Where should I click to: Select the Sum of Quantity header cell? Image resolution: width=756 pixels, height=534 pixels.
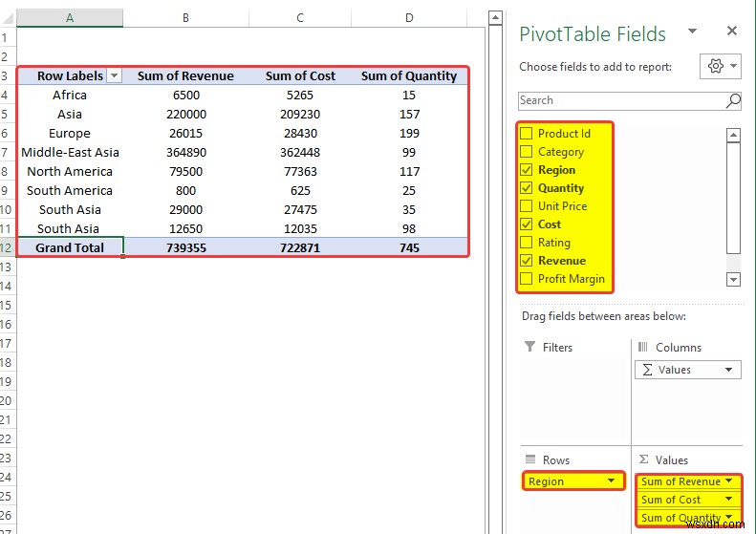pyautogui.click(x=409, y=75)
